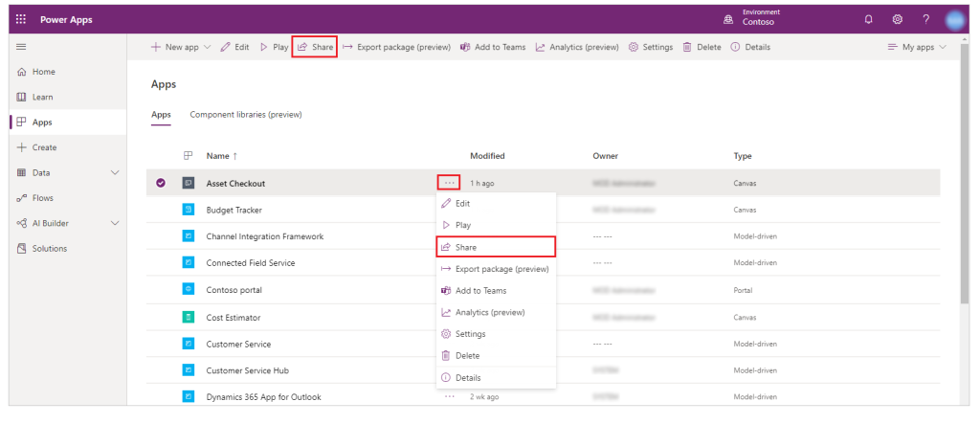Click Add to Teams in toolbar
This screenshot has height=424, width=980.
[x=493, y=47]
